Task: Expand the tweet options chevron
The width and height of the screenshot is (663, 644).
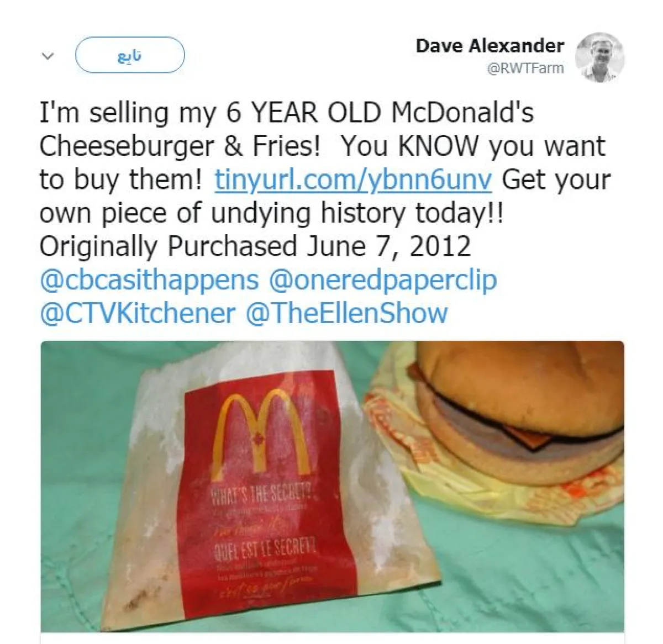Action: (x=48, y=56)
